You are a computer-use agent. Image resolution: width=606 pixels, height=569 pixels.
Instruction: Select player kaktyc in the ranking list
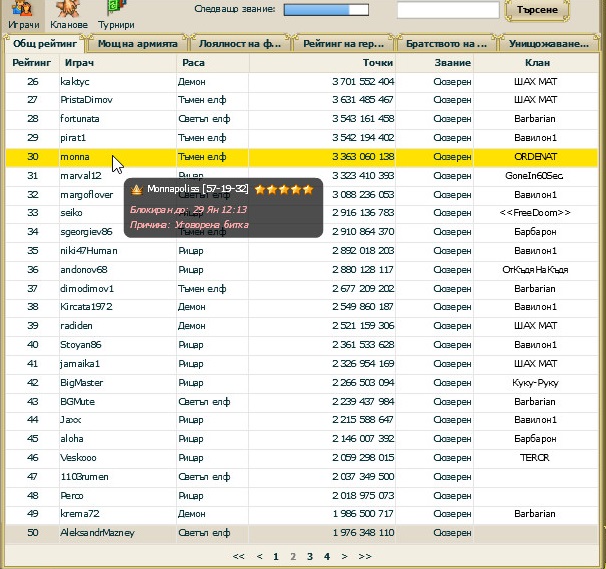[75, 81]
